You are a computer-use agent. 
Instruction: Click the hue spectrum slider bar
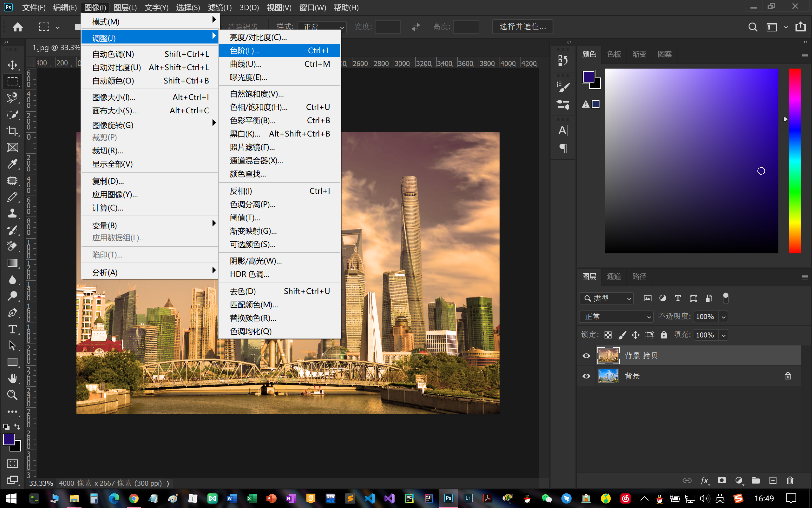tap(795, 161)
